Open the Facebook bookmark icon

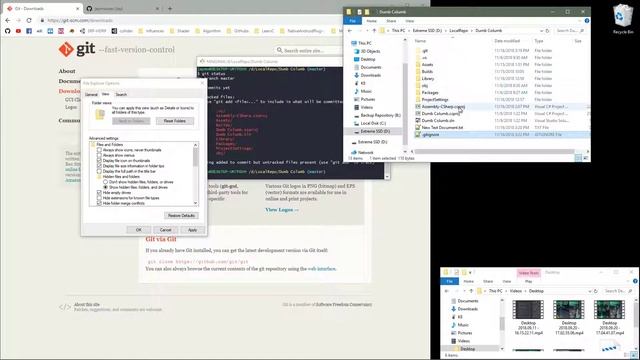[29, 31]
